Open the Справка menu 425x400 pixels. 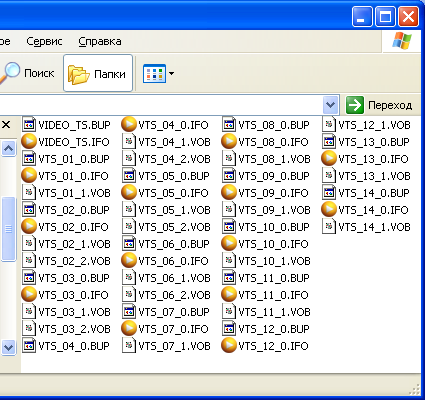click(x=100, y=41)
